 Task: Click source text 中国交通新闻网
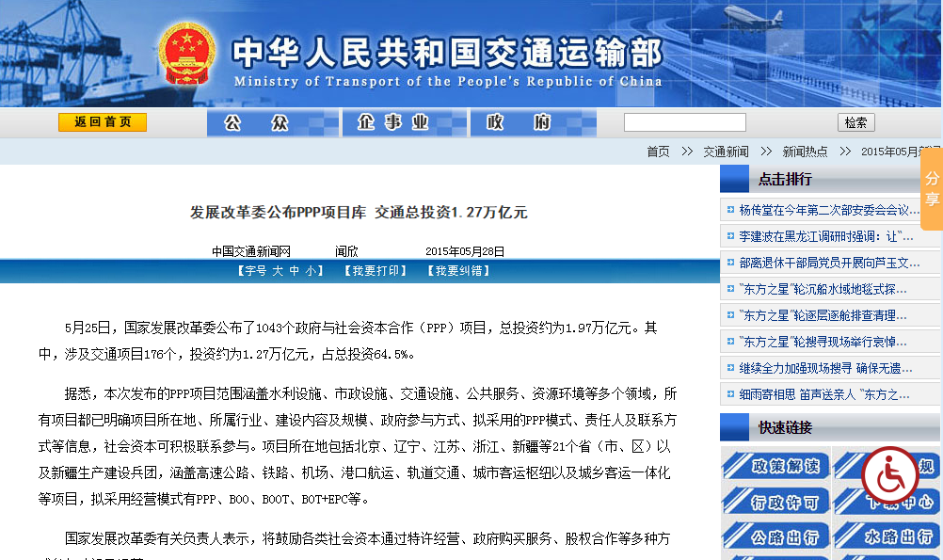[251, 251]
